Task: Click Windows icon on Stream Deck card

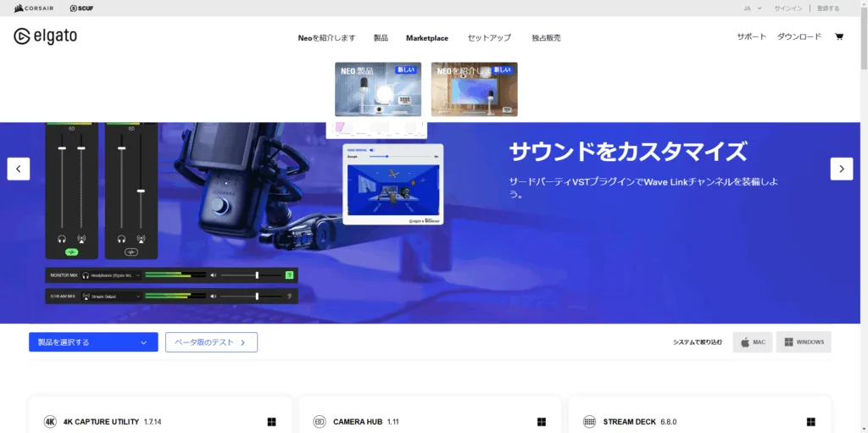Action: (x=811, y=422)
